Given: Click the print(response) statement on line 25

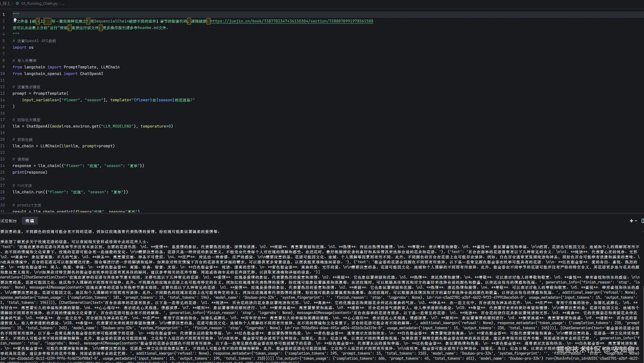Looking at the screenshot, I should click(x=30, y=172).
